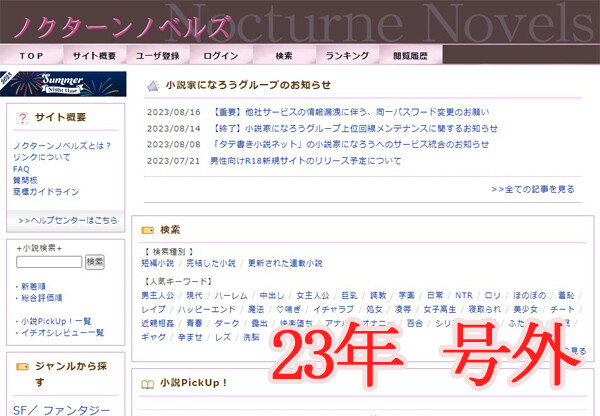Click the question mark icon beside サイト概要
Viewport: 600px width, 416px height.
[x=22, y=118]
